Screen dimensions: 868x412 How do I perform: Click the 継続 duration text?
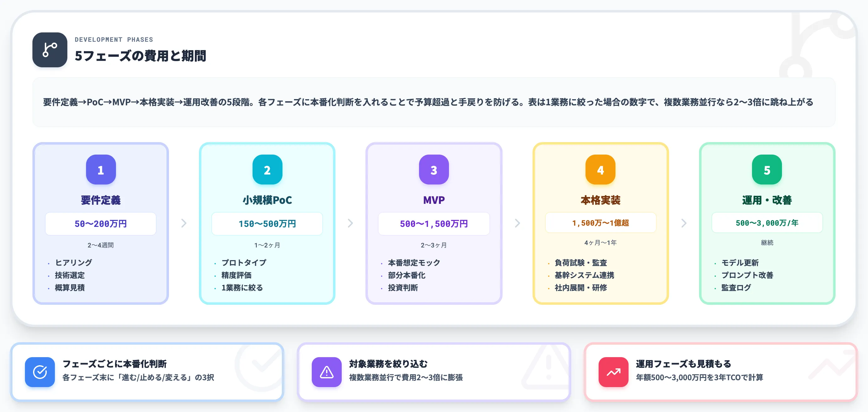pos(767,242)
